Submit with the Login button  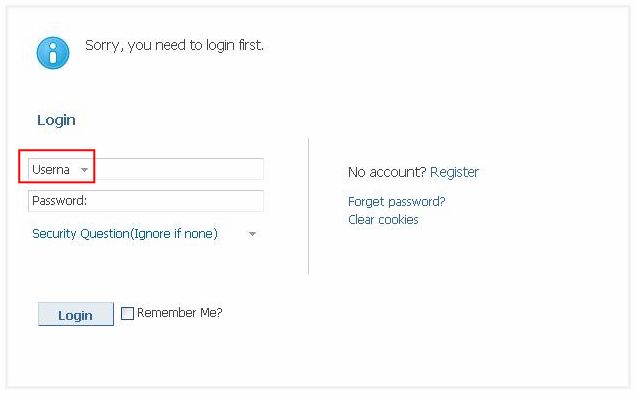[76, 314]
